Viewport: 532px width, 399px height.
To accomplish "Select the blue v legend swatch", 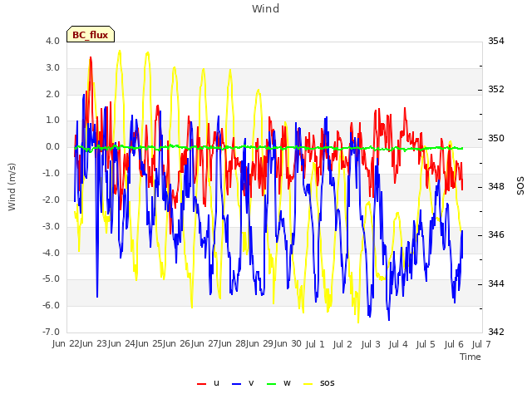I will [x=236, y=384].
